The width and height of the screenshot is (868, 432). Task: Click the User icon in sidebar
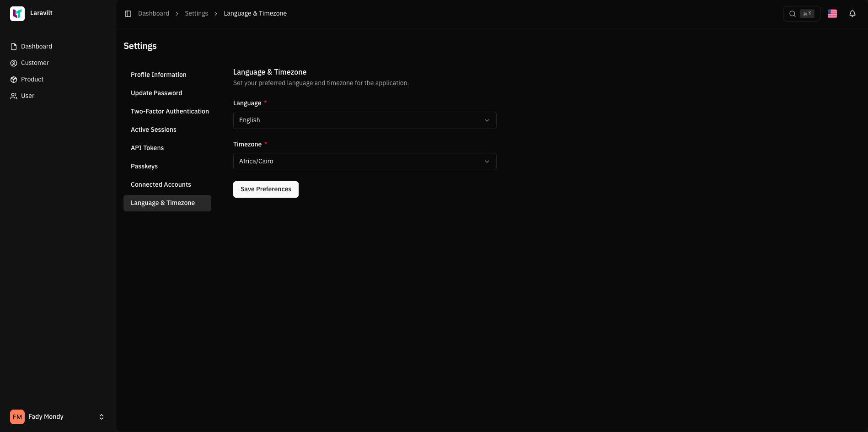point(14,96)
